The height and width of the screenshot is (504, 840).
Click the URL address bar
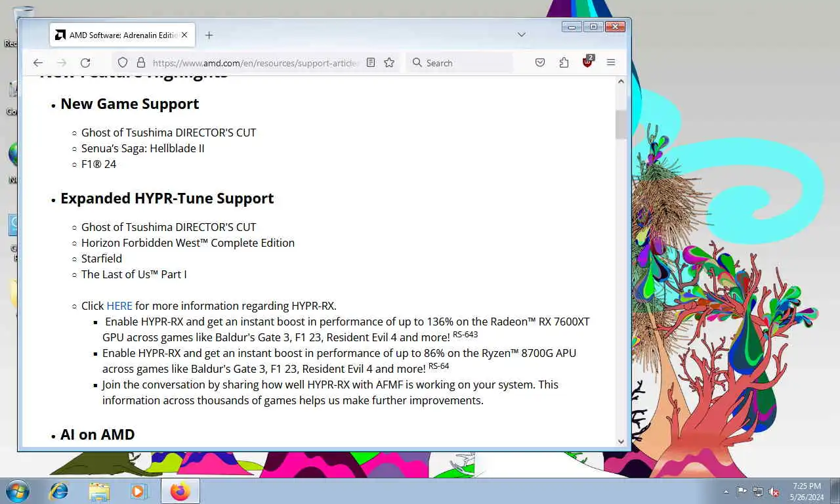[256, 63]
